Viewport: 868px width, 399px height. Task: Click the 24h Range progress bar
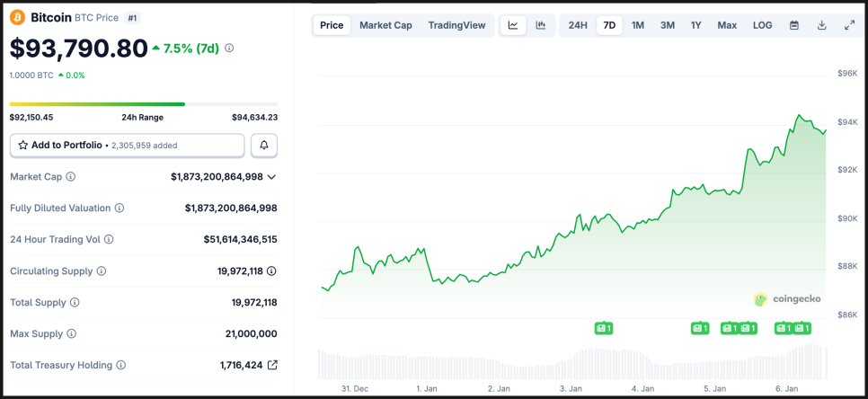[143, 104]
